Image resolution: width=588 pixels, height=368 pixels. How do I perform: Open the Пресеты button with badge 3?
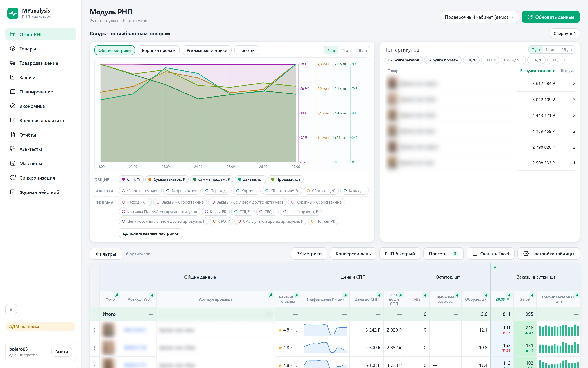[x=443, y=254]
